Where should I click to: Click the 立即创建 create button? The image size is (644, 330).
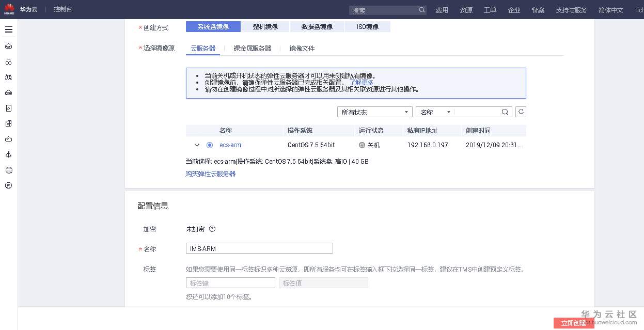[573, 322]
